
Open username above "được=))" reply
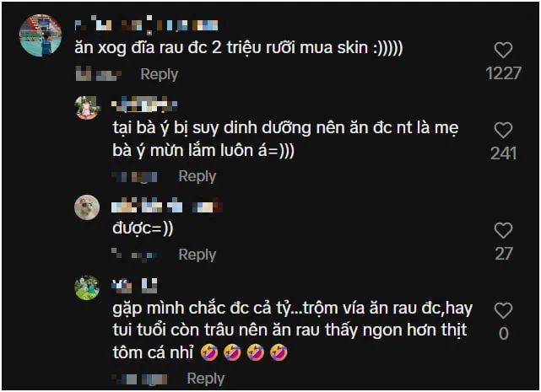[x=167, y=206]
